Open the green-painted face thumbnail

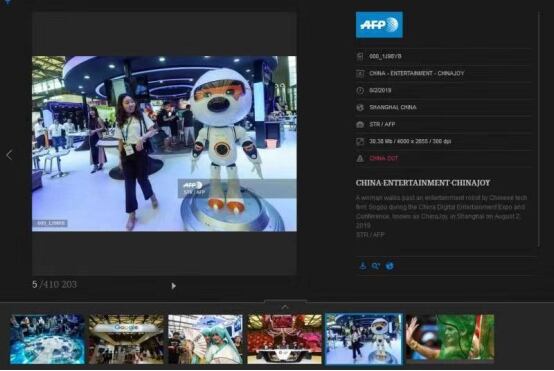[x=450, y=338]
